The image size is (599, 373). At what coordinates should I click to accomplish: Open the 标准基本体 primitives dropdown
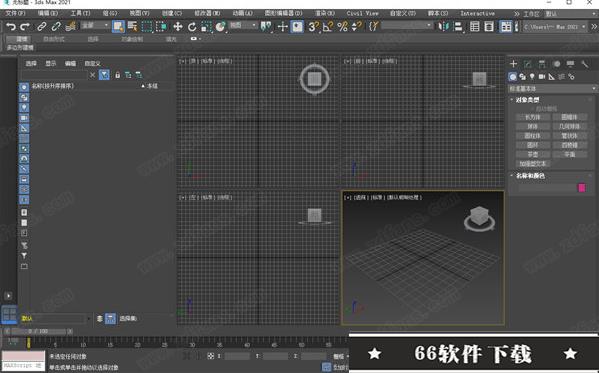tap(552, 89)
